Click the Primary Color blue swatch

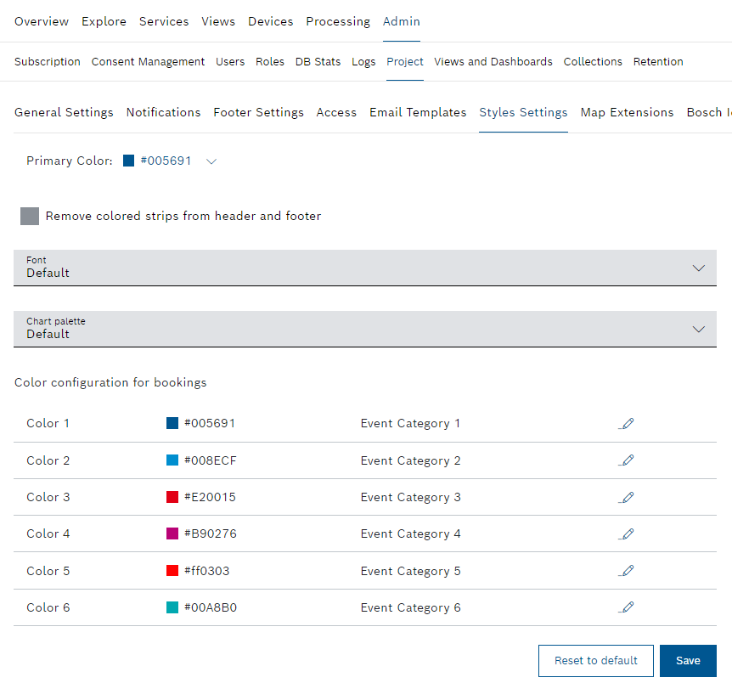coord(129,161)
